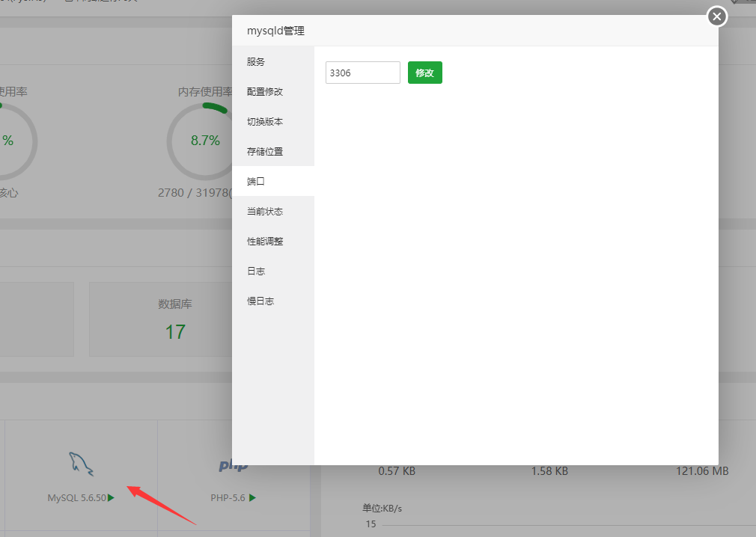Screen dimensions: 756x537
Task: Switch to the 配置修改 tab
Action: [273, 91]
